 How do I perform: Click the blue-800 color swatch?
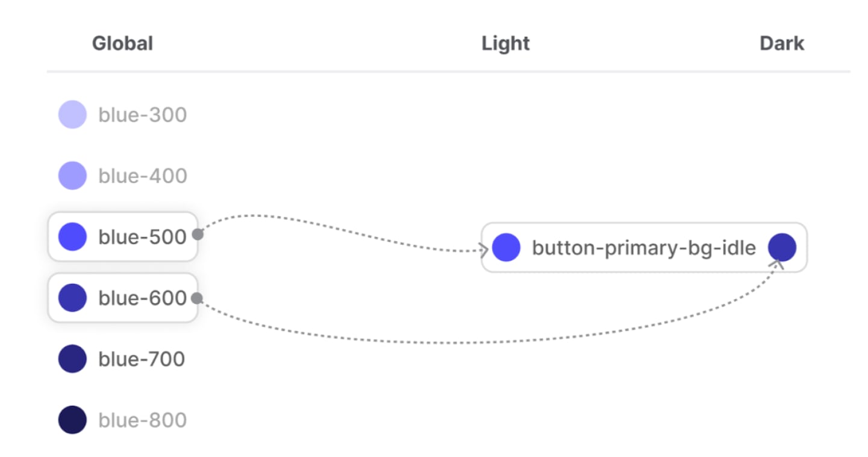72,420
